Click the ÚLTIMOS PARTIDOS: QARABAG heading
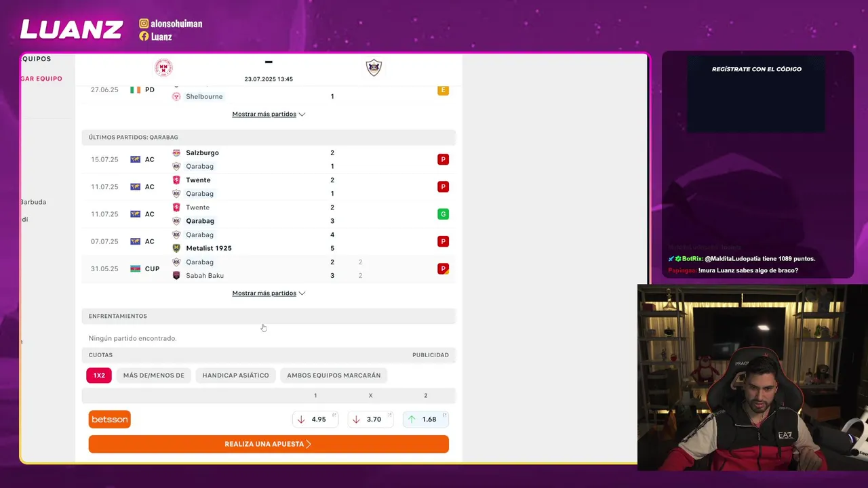Viewport: 868px width, 488px height. (x=134, y=138)
